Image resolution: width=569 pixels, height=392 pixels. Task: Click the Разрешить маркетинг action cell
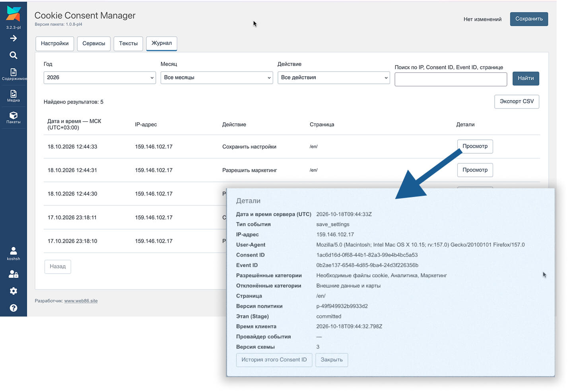coord(249,170)
